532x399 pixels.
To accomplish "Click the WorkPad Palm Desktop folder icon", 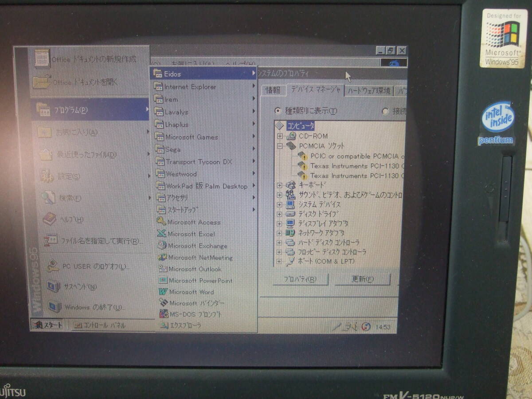I will tap(160, 186).
